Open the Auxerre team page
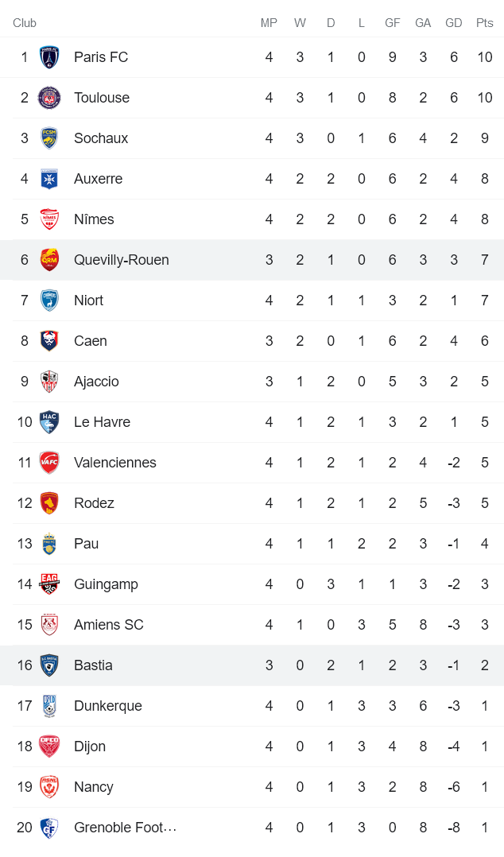This screenshot has height=857, width=504. pyautogui.click(x=98, y=178)
